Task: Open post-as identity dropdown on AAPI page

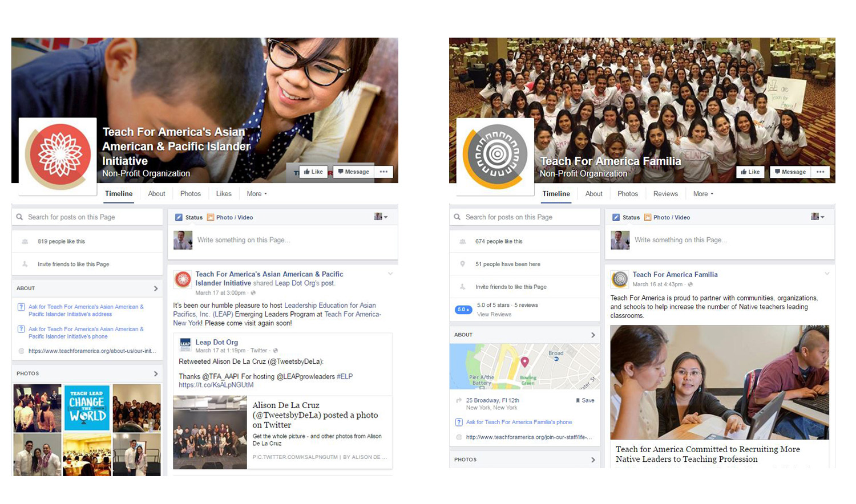Action: point(381,217)
